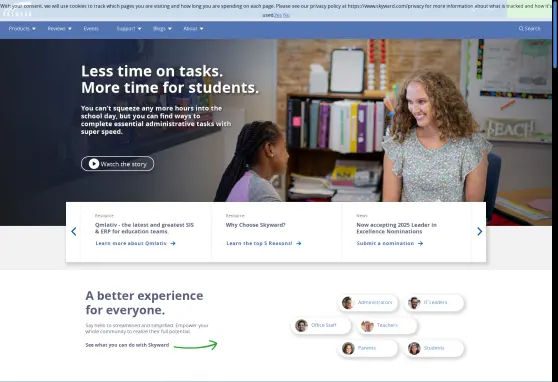
Task: Open the About dropdown
Action: 193,28
